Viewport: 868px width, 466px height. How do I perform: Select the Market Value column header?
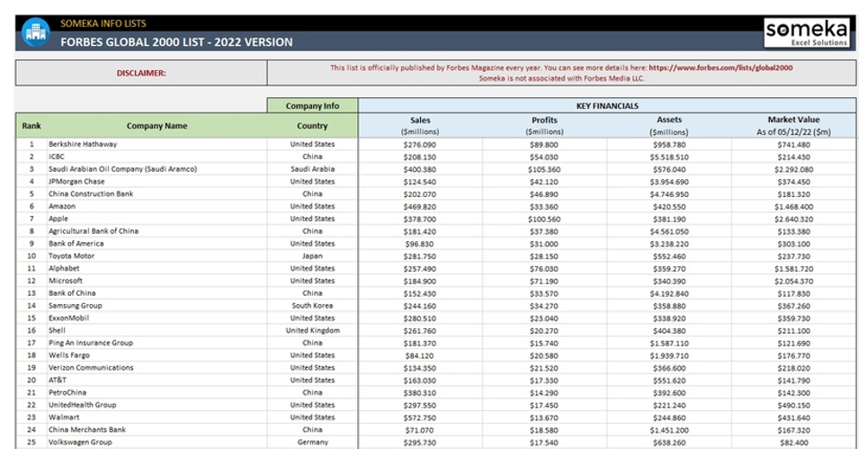click(793, 126)
